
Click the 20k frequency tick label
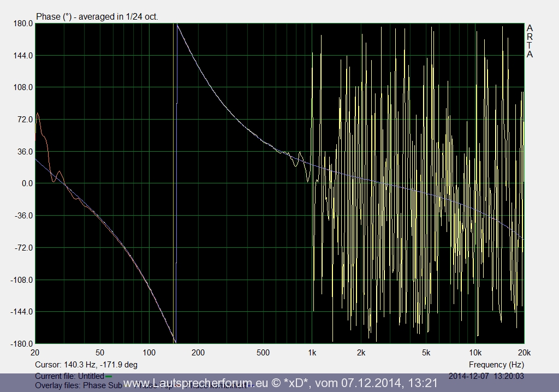tap(524, 352)
